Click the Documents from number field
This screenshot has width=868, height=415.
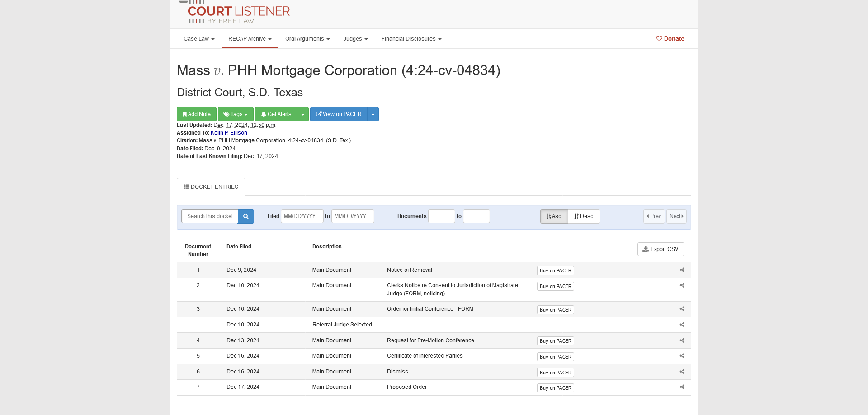tap(442, 216)
